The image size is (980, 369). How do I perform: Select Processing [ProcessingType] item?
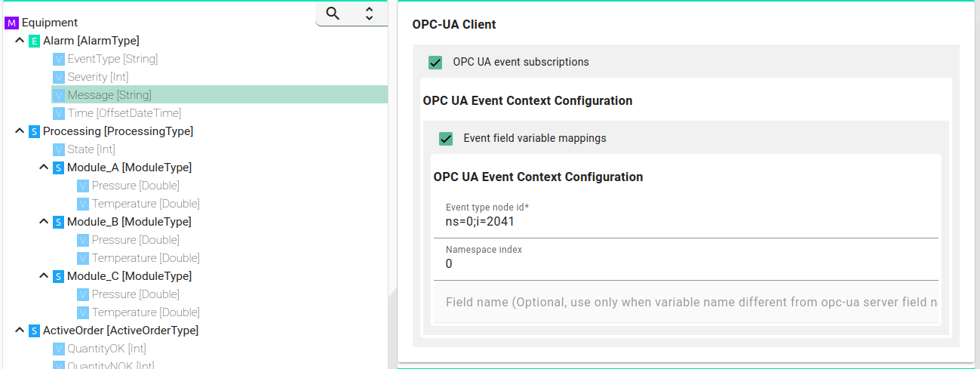click(118, 131)
